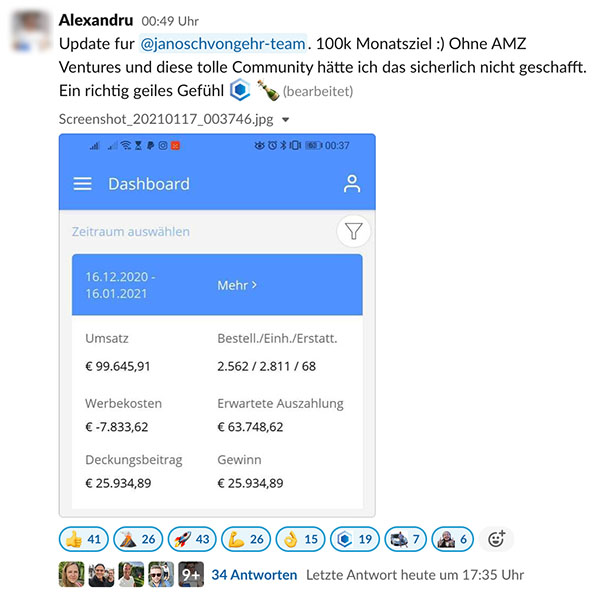Open the 34 Antworten thread
Viewport: 600px width, 601px height.
point(254,575)
